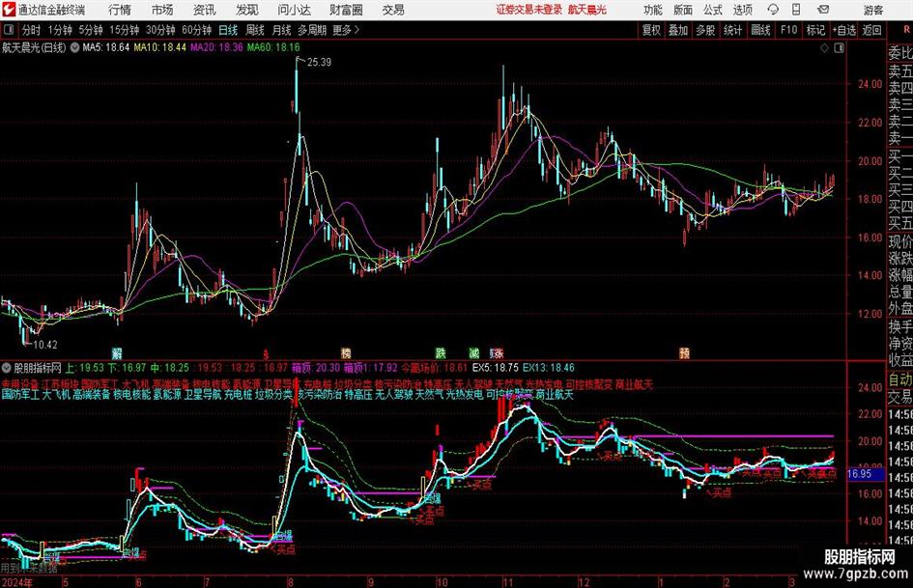This screenshot has height=588, width=913.
Task: Open the 版面 menu
Action: tap(682, 10)
